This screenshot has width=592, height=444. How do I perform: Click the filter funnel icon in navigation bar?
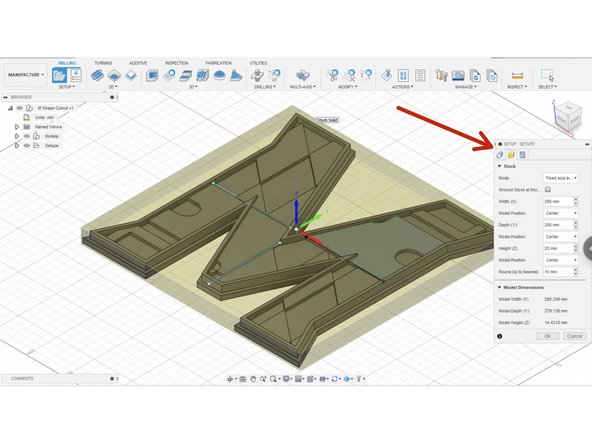[359, 379]
